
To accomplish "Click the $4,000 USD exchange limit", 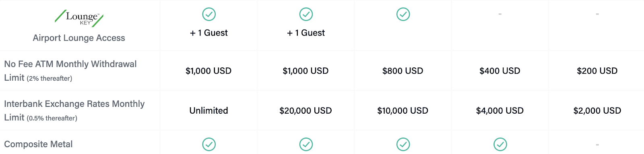I will pyautogui.click(x=500, y=111).
